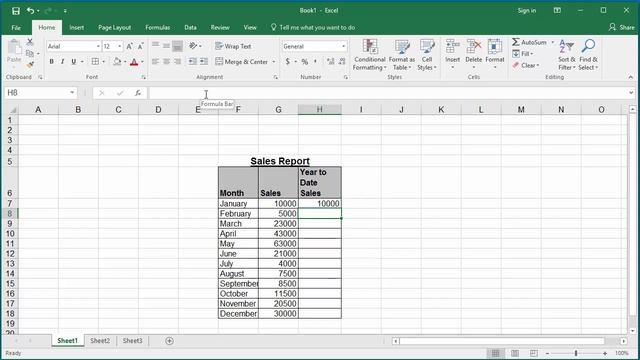
Task: Set bottom vertical alignment
Action: point(177,46)
